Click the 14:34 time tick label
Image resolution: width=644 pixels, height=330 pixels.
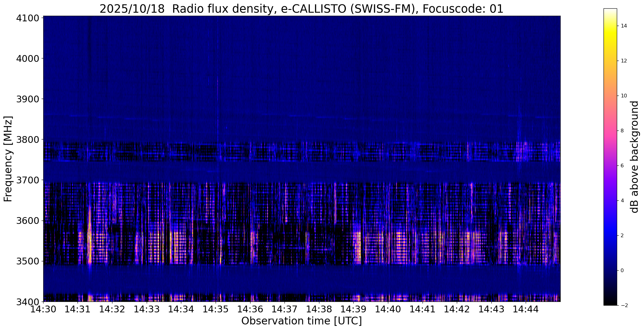pos(181,309)
